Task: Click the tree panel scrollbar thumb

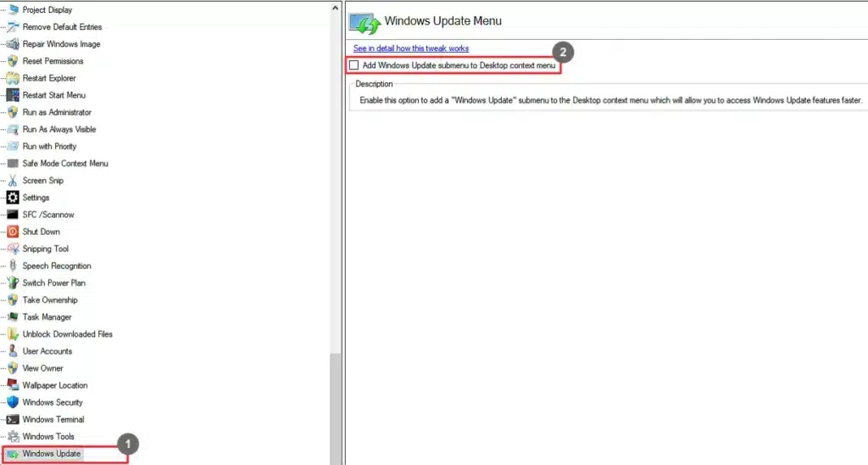Action: tap(335, 409)
